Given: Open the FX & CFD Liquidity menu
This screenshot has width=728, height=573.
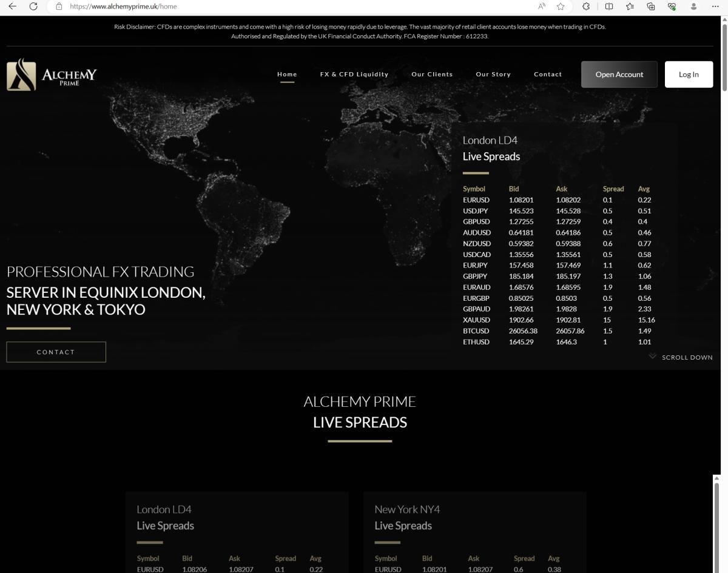Looking at the screenshot, I should (x=354, y=74).
